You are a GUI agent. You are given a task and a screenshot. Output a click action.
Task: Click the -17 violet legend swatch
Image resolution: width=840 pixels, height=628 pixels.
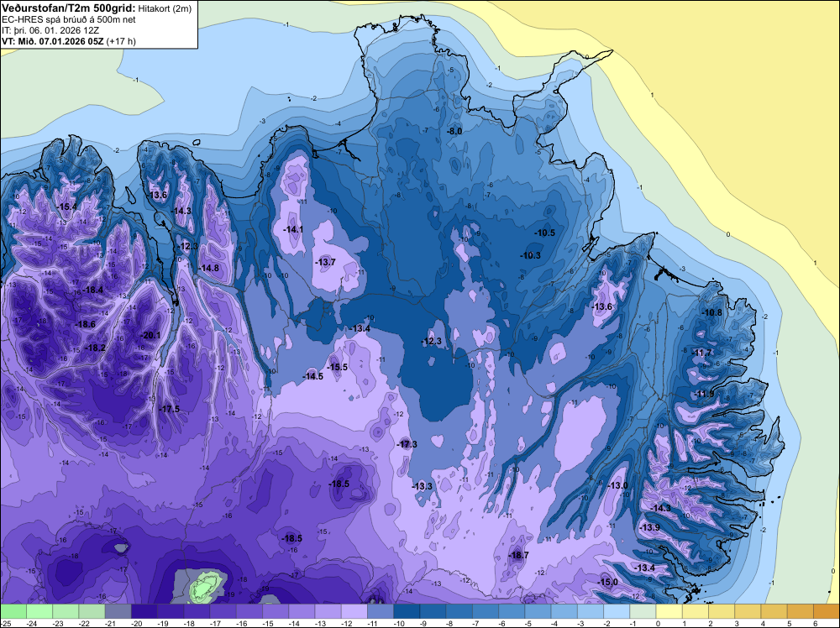(x=223, y=611)
